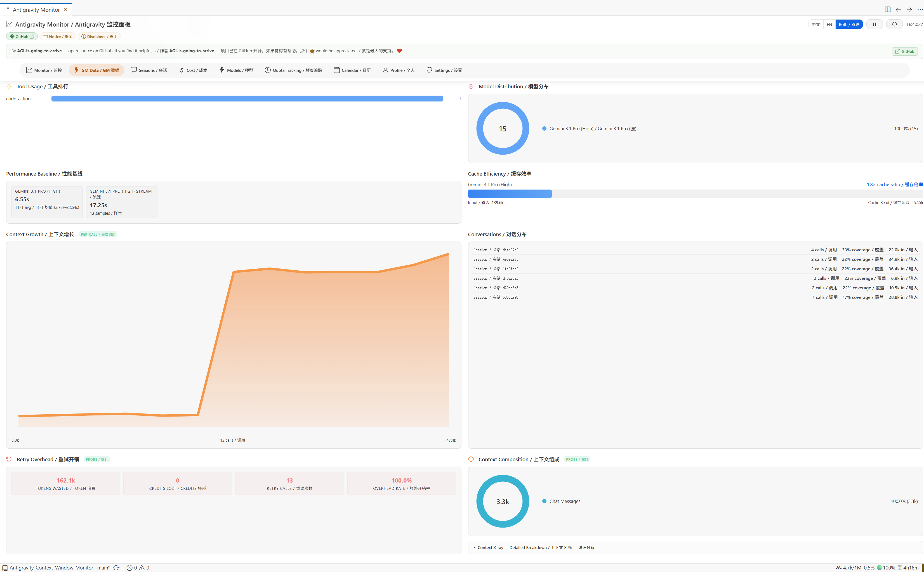Screen dimensions: 924x572
Task: Click the code_action usage bar
Action: 247,99
